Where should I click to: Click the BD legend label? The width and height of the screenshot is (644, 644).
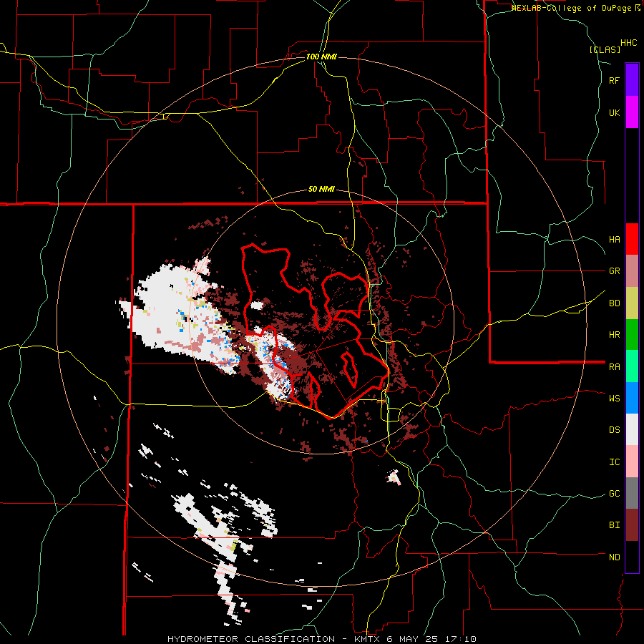tap(614, 303)
